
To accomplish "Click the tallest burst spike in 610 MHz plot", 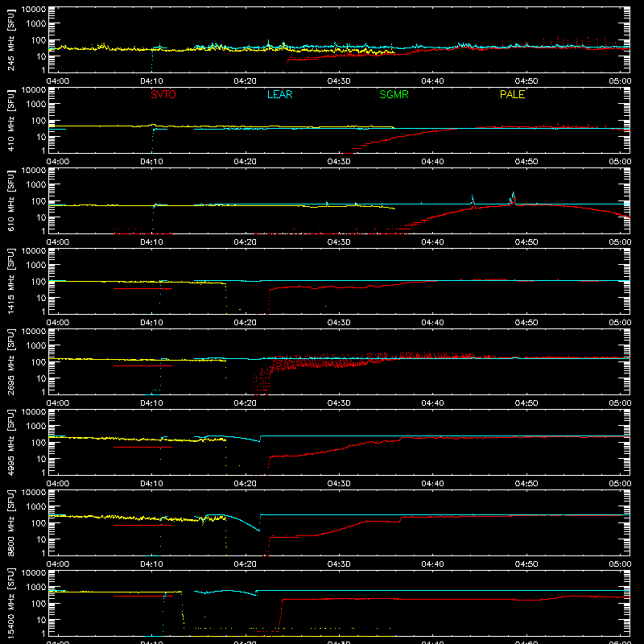I will tap(513, 198).
